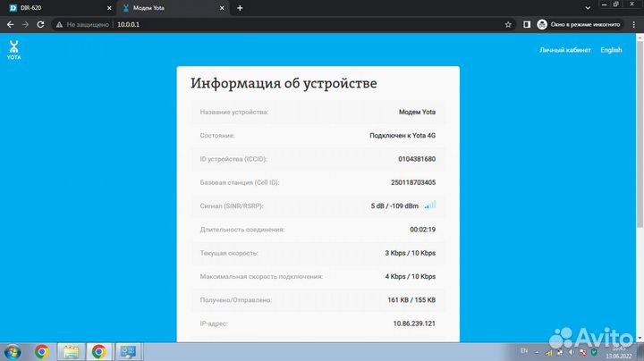Go back using browser back arrow
This screenshot has height=361, width=644.
[x=10, y=25]
